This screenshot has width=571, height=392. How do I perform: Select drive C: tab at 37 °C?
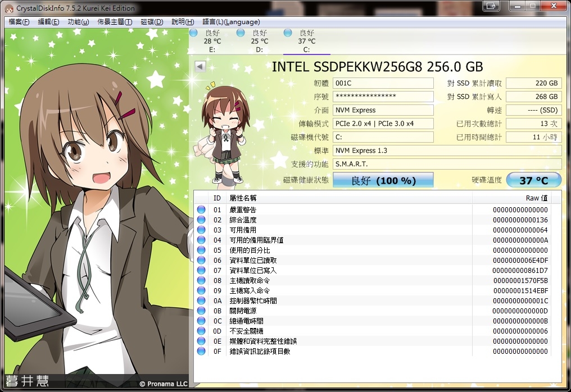click(x=307, y=41)
